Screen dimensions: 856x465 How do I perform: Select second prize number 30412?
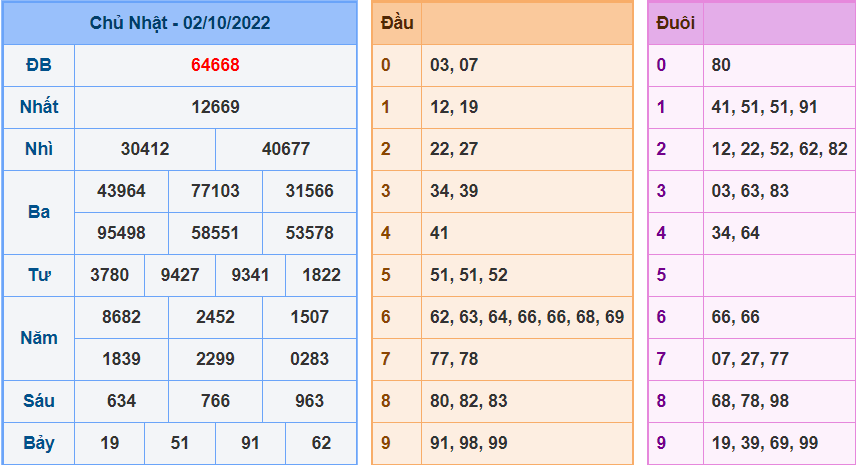(145, 149)
